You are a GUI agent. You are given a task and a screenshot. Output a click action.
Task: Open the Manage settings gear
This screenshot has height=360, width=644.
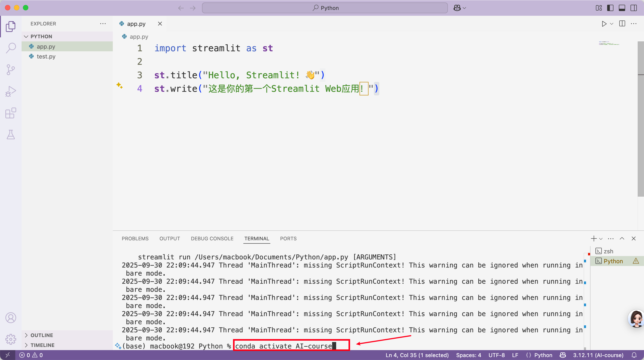(11, 339)
